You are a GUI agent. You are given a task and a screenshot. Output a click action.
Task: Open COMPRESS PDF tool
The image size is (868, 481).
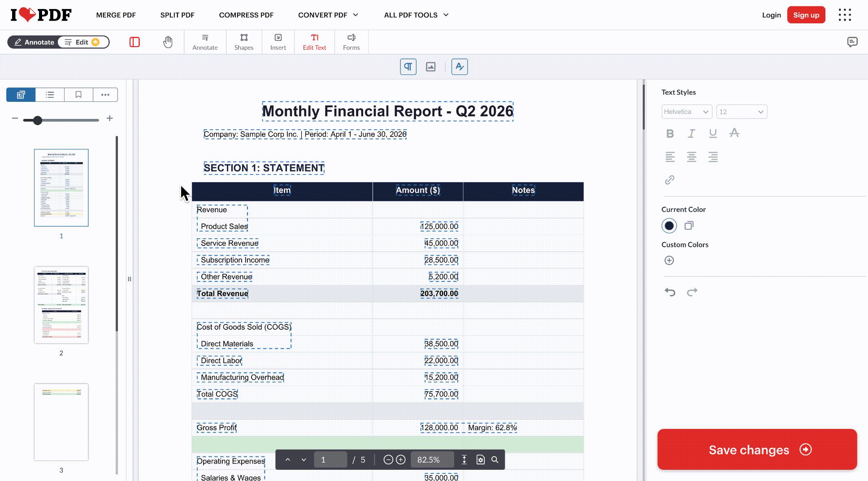[x=246, y=15]
